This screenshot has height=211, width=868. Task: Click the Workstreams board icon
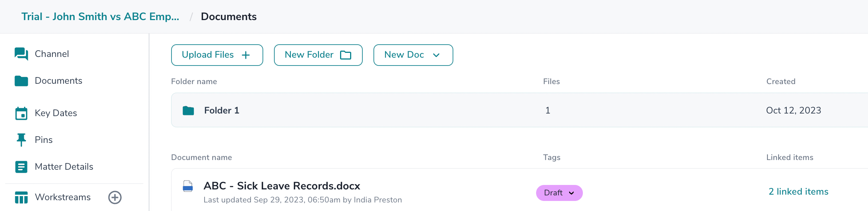pos(21,197)
